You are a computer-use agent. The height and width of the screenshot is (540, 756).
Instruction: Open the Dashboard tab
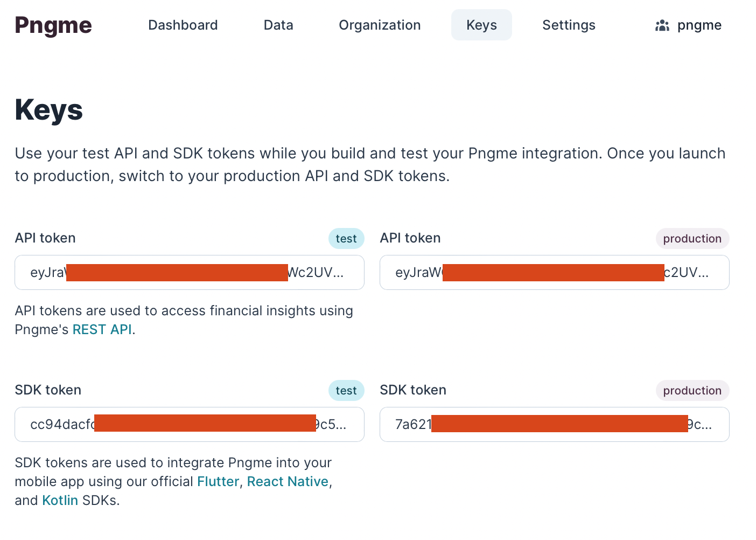(183, 25)
